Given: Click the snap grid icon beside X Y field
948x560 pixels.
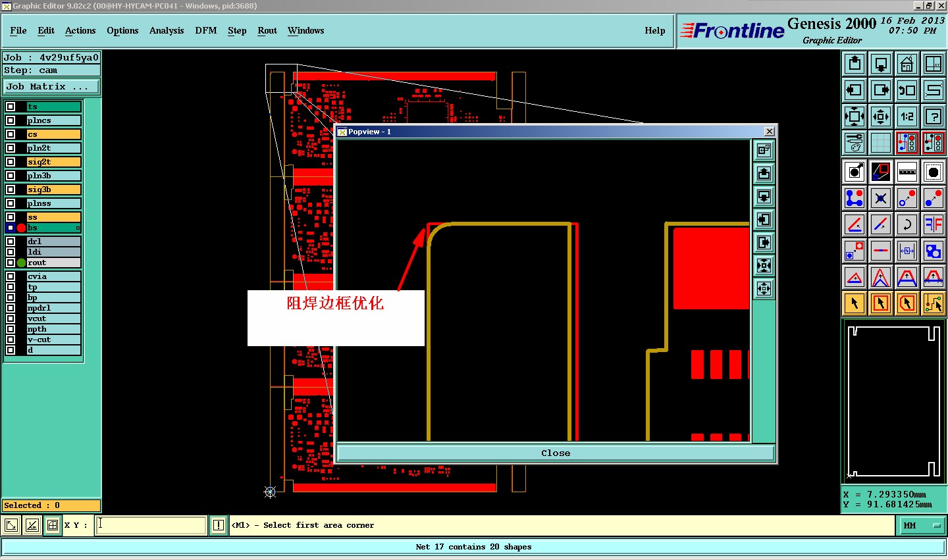Looking at the screenshot, I should [53, 525].
